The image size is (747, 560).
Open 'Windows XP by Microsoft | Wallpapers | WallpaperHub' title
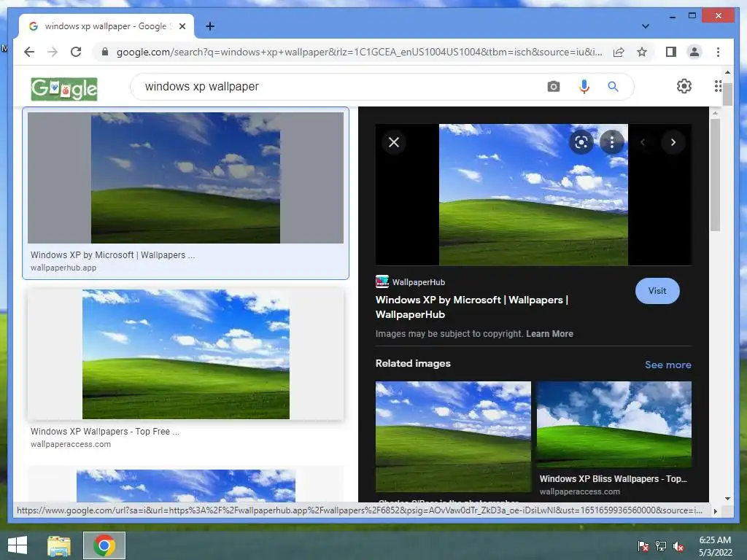pyautogui.click(x=472, y=307)
